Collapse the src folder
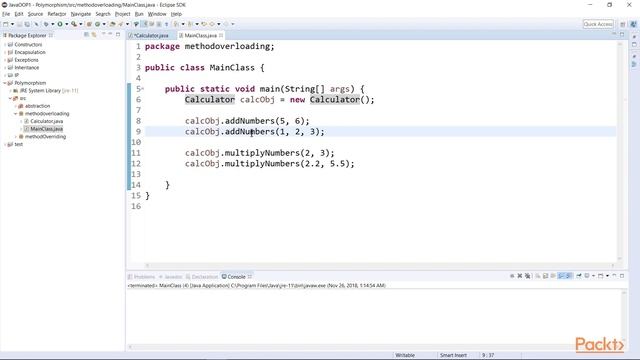 (10, 98)
